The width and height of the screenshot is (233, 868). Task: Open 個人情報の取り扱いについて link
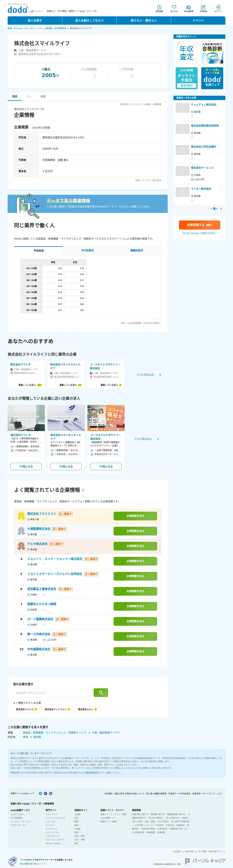pyautogui.click(x=33, y=864)
